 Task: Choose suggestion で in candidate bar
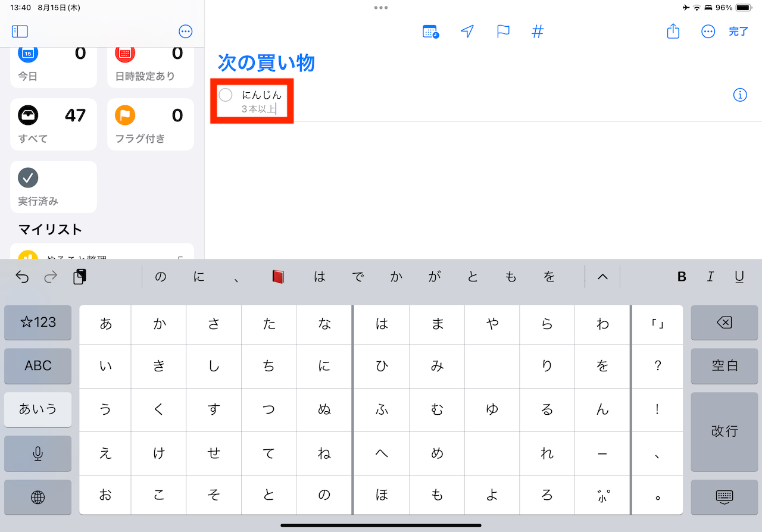point(358,277)
